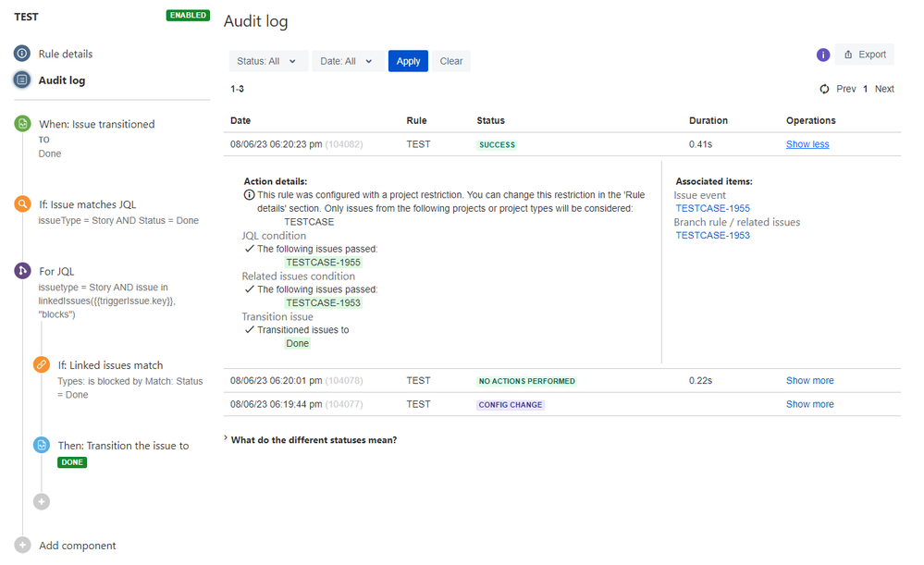Click the SUCCESS status label
The height and width of the screenshot is (565, 924).
(497, 145)
